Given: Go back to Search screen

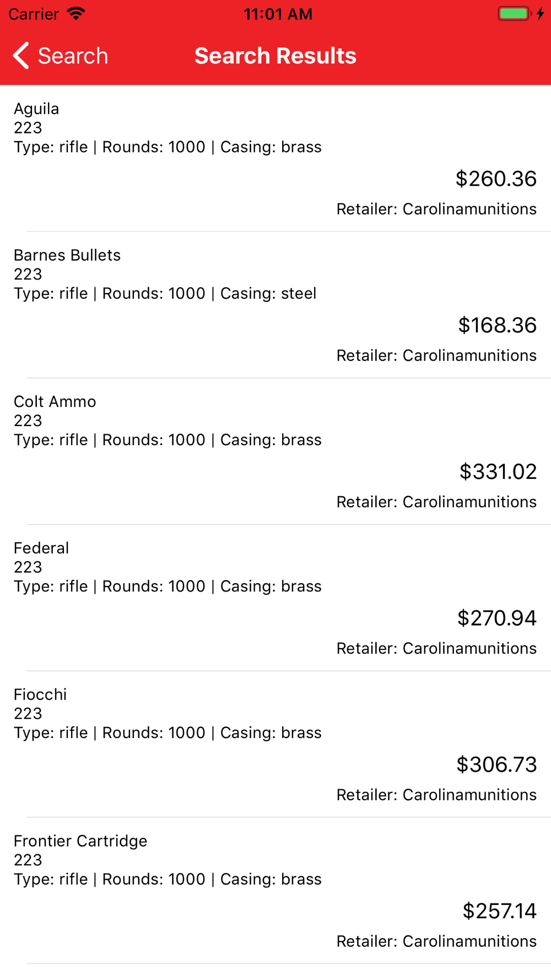Looking at the screenshot, I should [61, 56].
